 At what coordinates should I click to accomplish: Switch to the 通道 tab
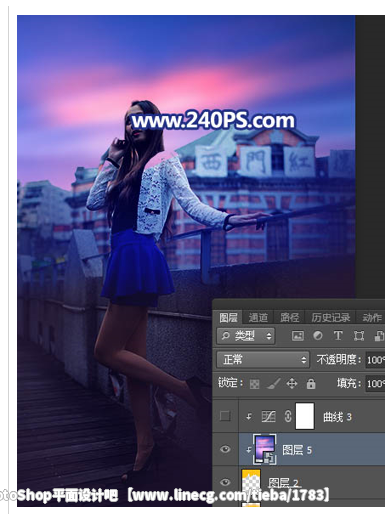pyautogui.click(x=258, y=317)
